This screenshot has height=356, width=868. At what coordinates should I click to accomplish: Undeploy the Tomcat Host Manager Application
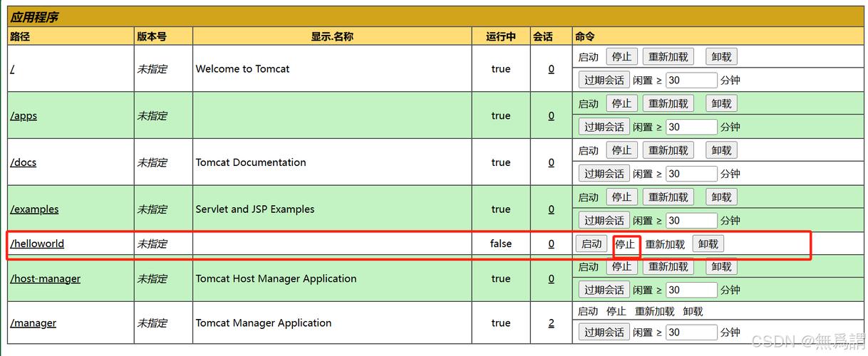pos(721,267)
